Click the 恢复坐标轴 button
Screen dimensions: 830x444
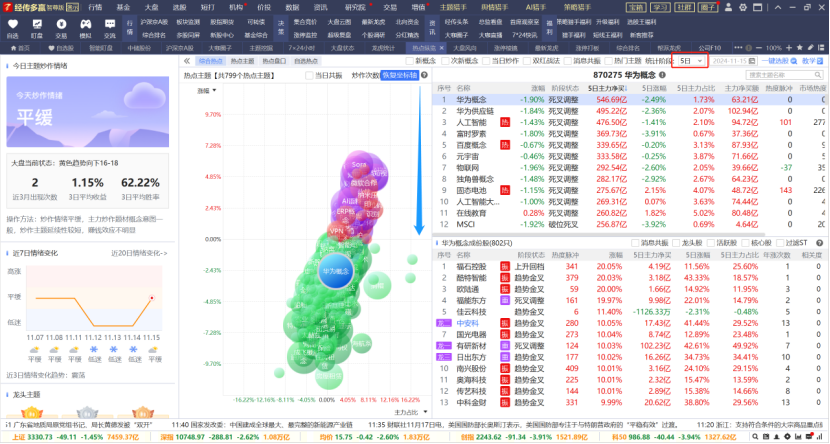(x=400, y=75)
